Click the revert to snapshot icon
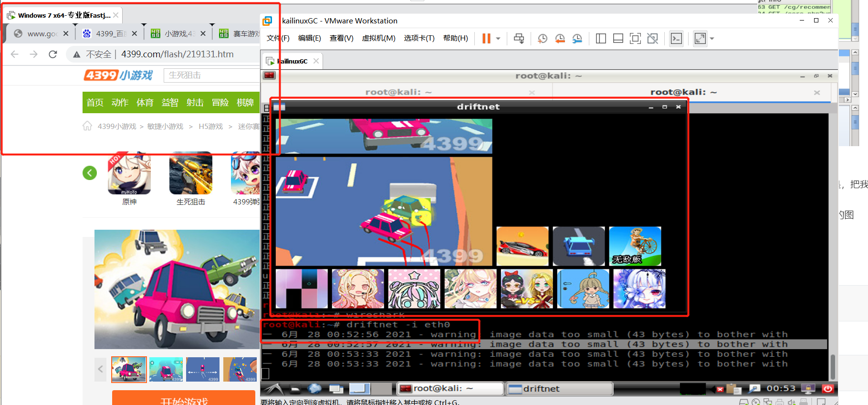 pyautogui.click(x=560, y=39)
